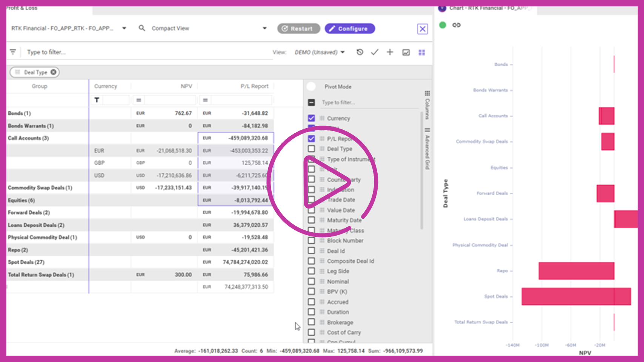Click the P/L Report equals filter icon

[205, 100]
